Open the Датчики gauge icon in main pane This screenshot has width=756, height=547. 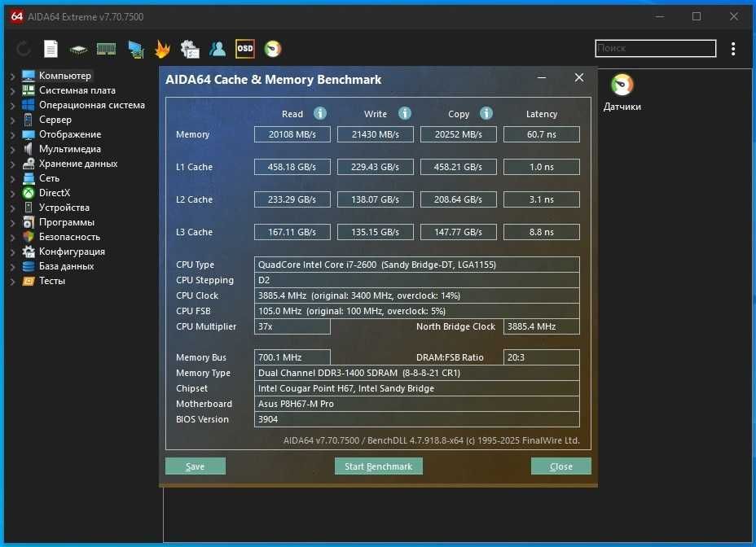pos(622,85)
